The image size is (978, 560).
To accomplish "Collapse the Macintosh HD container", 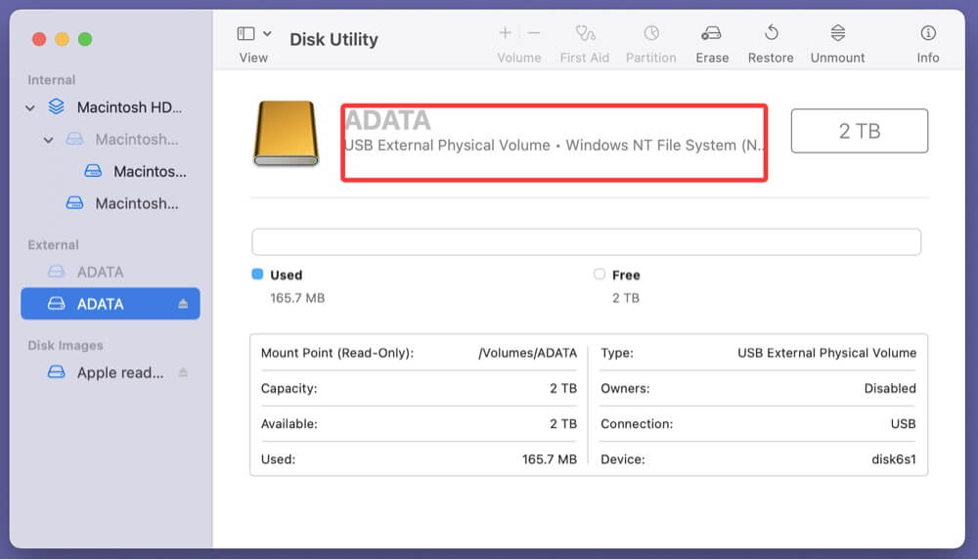I will [30, 108].
